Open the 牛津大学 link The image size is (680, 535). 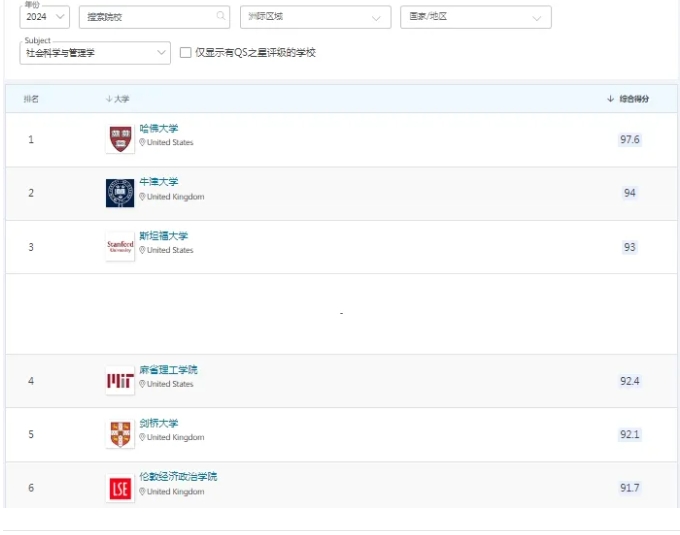[159, 182]
